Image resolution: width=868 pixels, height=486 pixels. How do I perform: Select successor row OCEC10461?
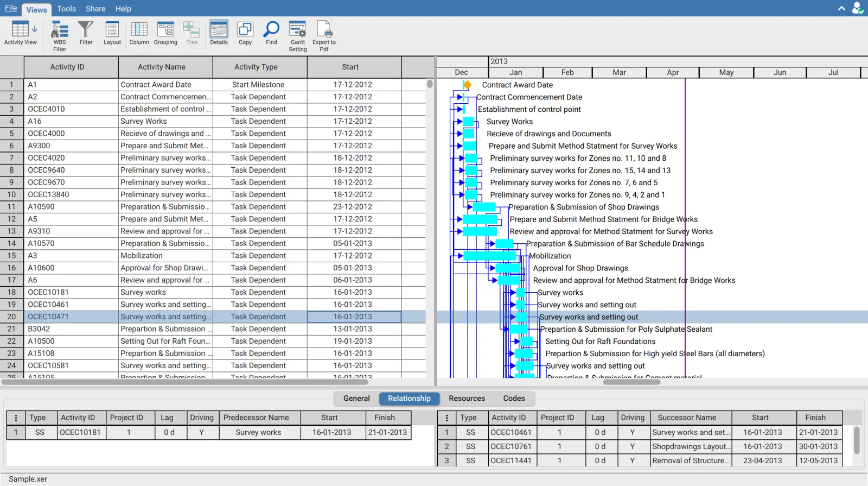point(640,433)
